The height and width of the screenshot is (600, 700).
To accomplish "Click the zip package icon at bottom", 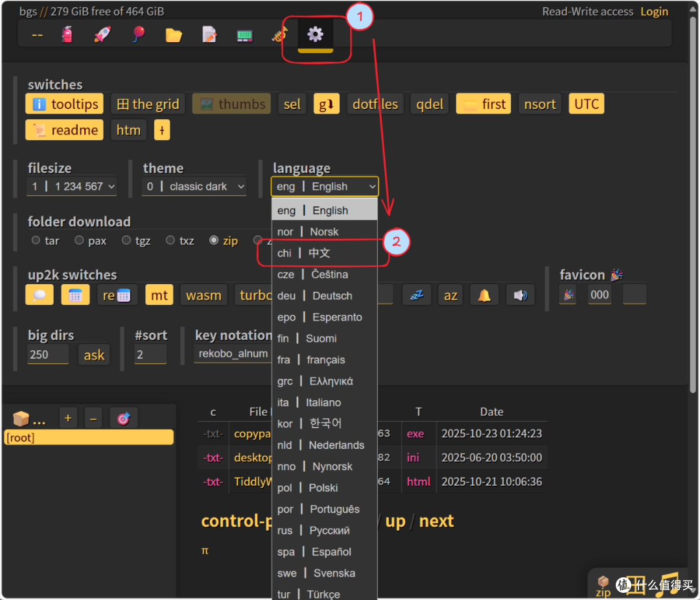I will tap(603, 586).
